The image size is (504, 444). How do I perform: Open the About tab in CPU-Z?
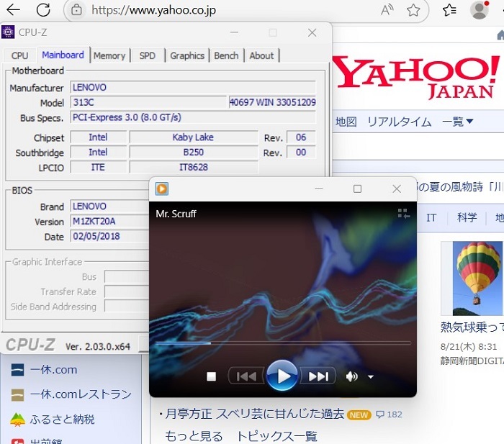[261, 55]
